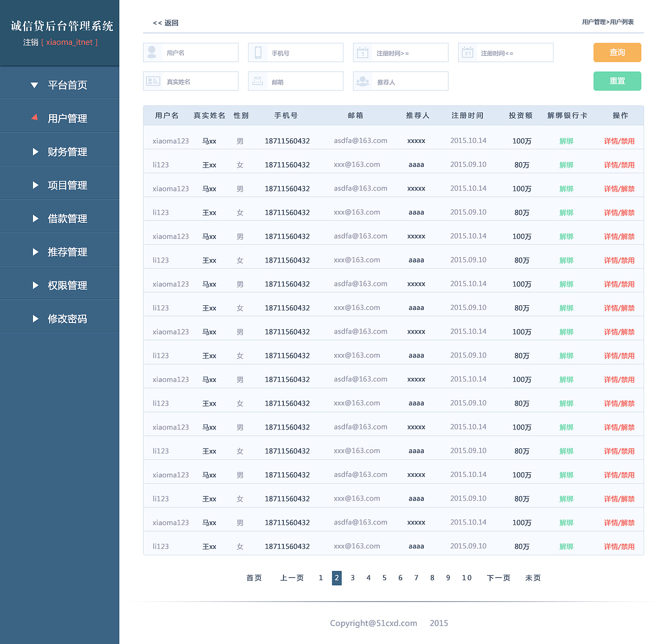Click 解绑 on the first table row
This screenshot has width=668, height=644.
(x=566, y=140)
